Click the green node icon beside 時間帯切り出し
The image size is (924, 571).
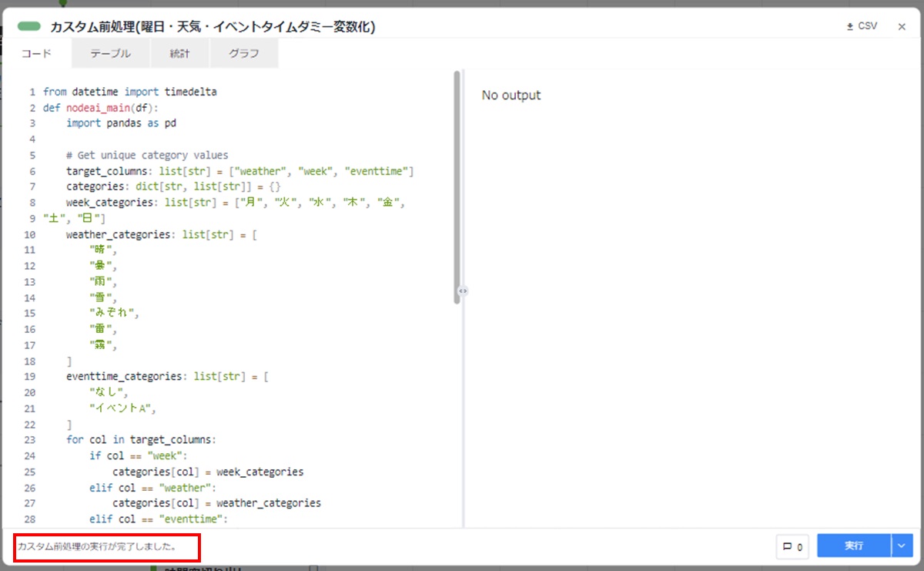[152, 567]
